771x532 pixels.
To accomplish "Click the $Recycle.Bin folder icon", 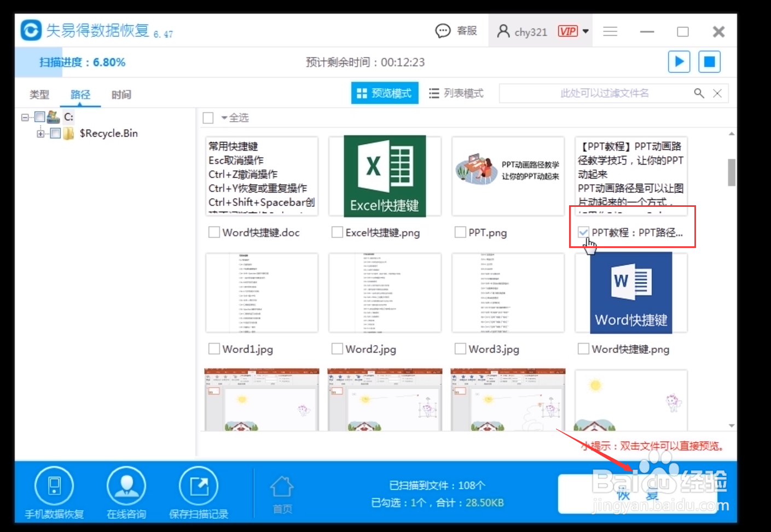I will [68, 133].
